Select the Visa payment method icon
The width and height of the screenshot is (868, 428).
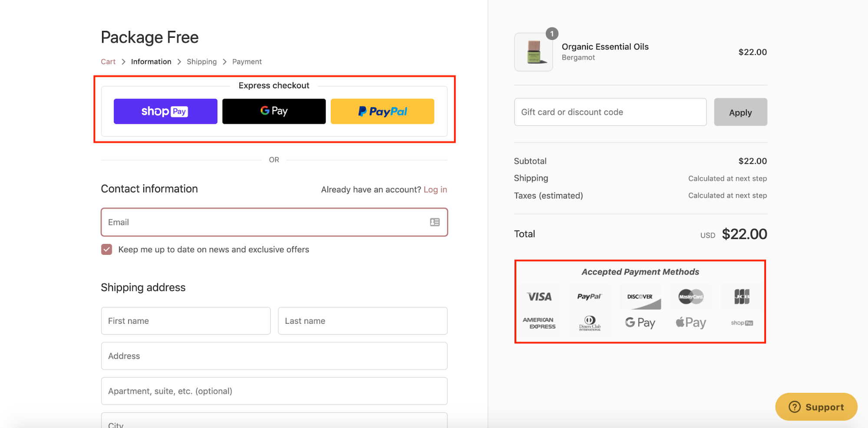coord(539,296)
